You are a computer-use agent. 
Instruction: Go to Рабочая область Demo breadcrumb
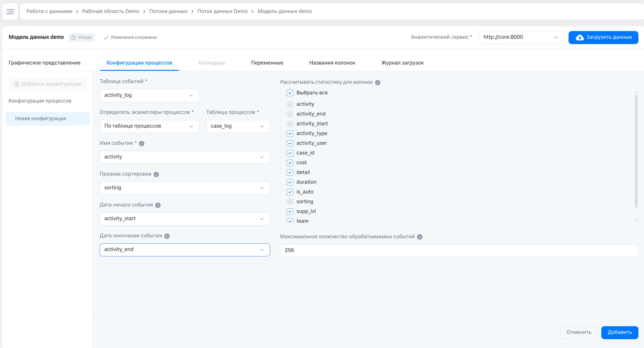(111, 11)
